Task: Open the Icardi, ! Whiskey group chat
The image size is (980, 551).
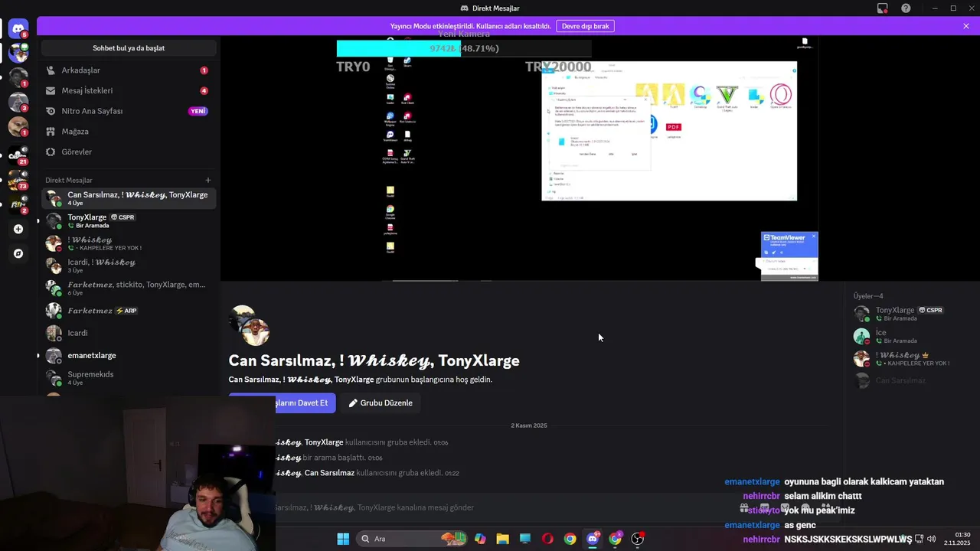Action: pos(129,266)
